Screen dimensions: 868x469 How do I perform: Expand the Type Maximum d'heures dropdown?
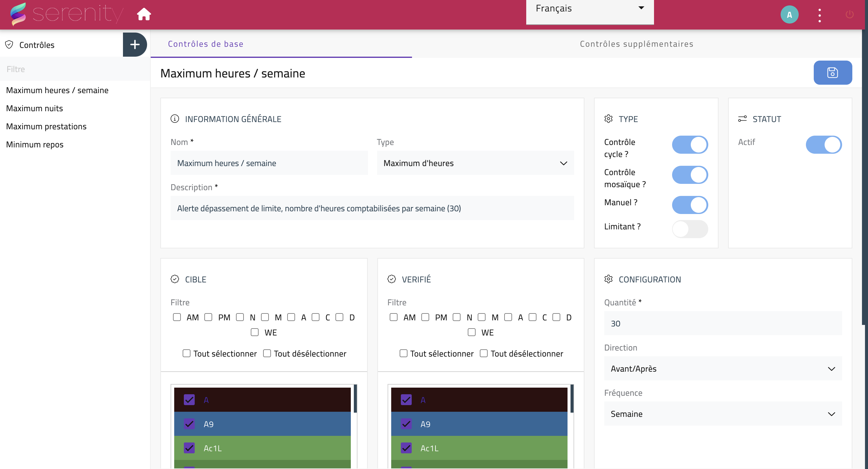[475, 163]
